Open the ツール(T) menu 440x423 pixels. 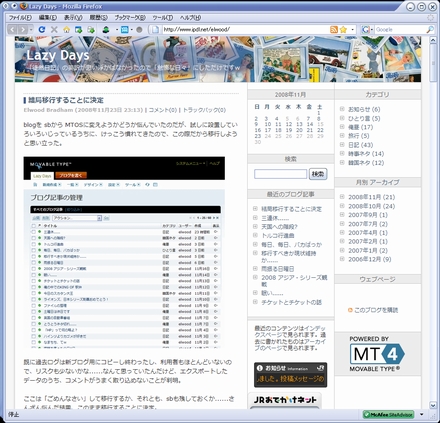tap(162, 18)
